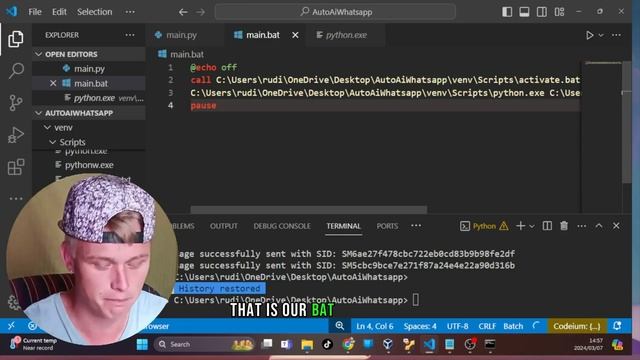This screenshot has height=360, width=640.
Task: Change line ending via CRLF
Action: tap(487, 326)
